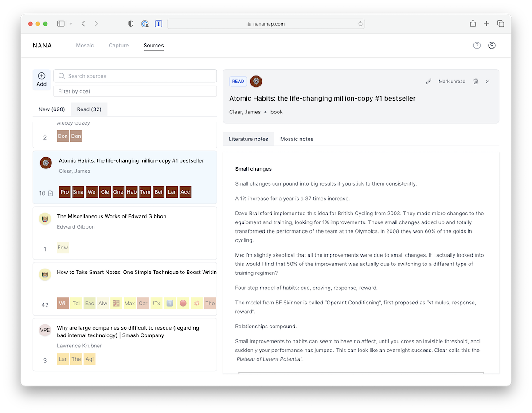This screenshot has width=532, height=413.
Task: Click the number one emoji chip
Action: pos(170,304)
